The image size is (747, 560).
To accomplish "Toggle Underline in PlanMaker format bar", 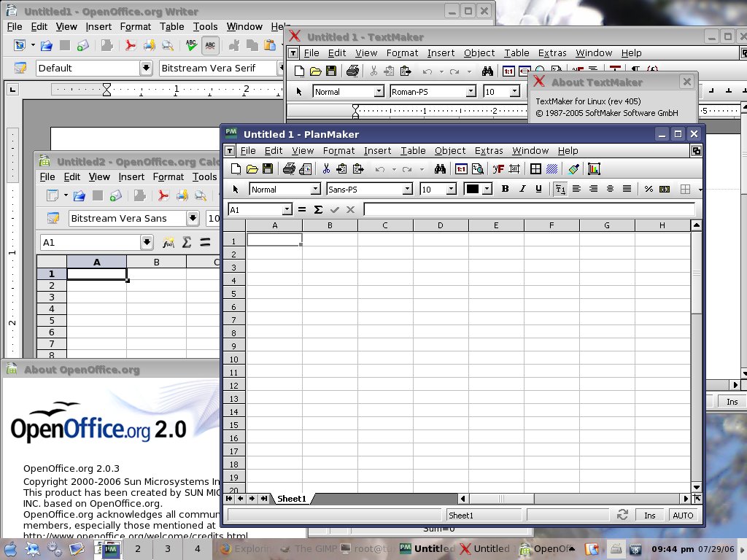I will 538,189.
